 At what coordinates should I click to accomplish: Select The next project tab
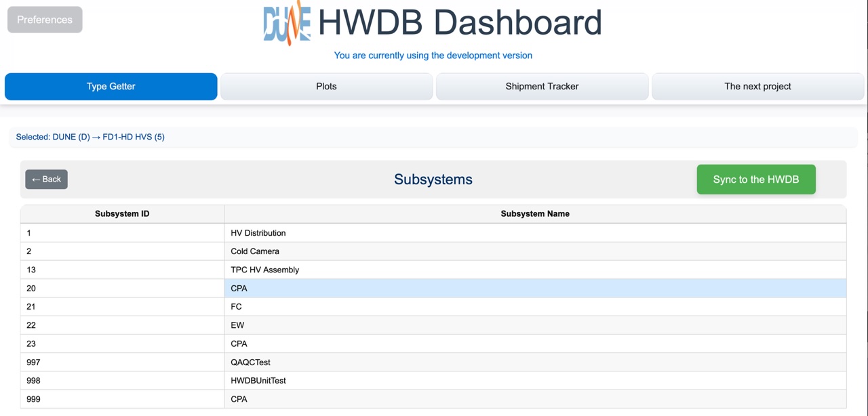(x=757, y=87)
